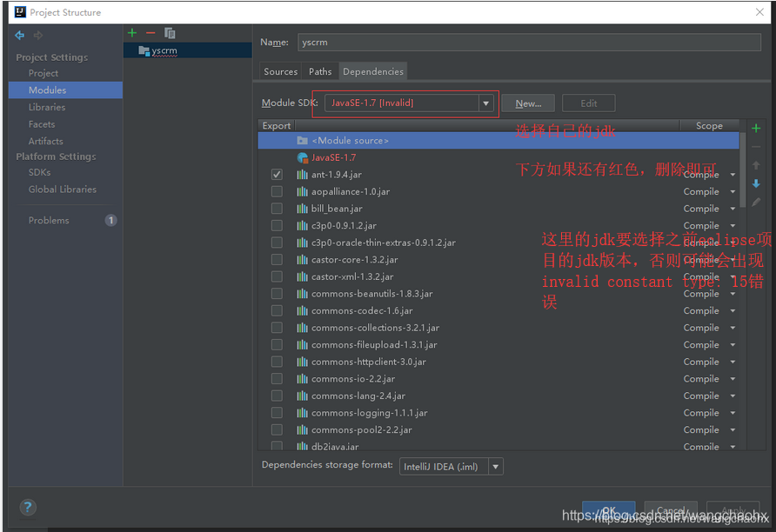Screen dimensions: 776x532
Task: Open SDKs platform settings
Action: click(40, 172)
